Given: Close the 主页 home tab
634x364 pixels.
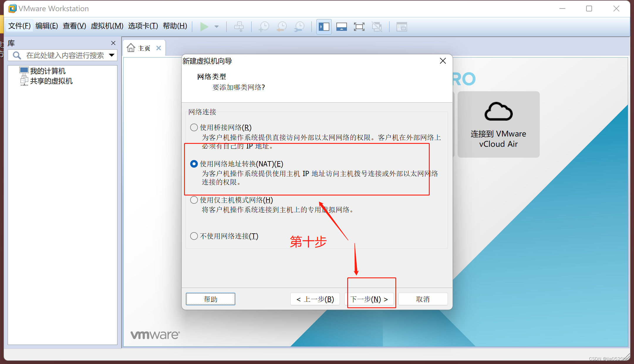Looking at the screenshot, I should (x=159, y=48).
